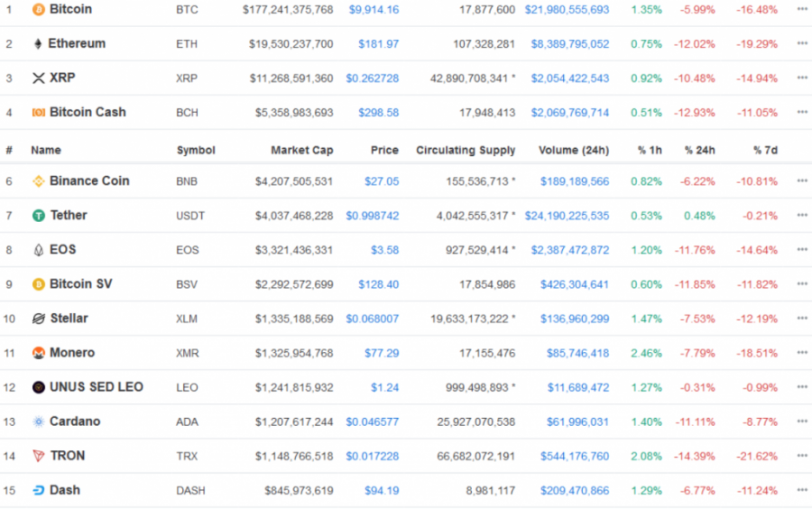Open the more-options dots for Tether row
Screen dimensions: 812x509
[802, 215]
